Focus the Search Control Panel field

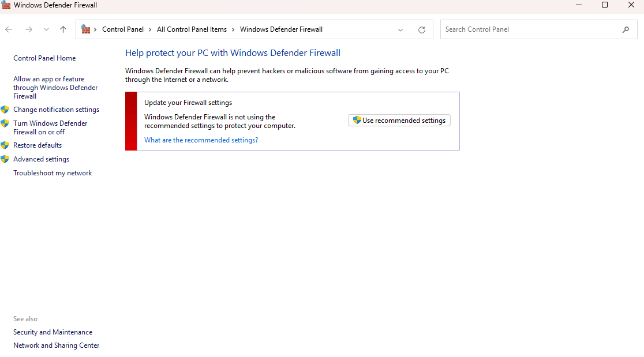pos(538,29)
